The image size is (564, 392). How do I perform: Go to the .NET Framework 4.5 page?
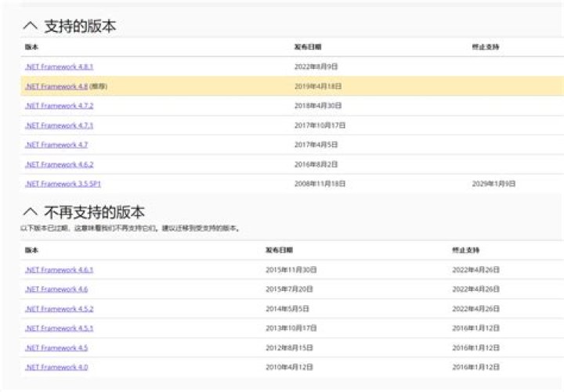56,348
